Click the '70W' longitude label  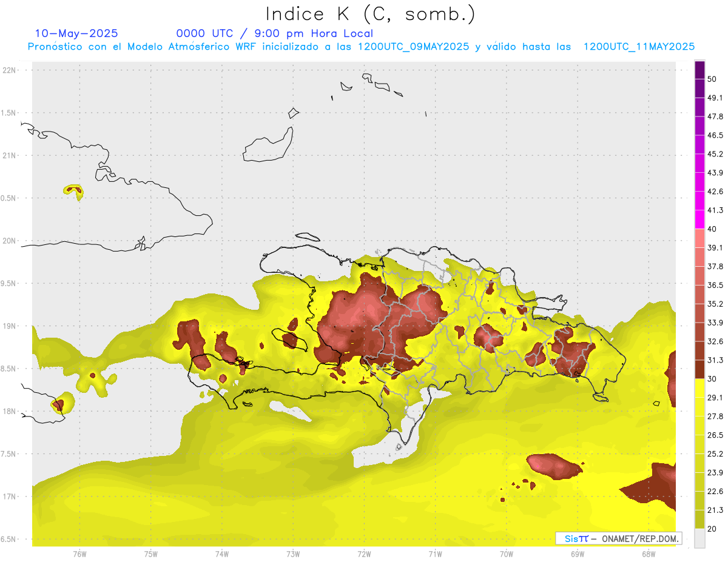pyautogui.click(x=506, y=554)
